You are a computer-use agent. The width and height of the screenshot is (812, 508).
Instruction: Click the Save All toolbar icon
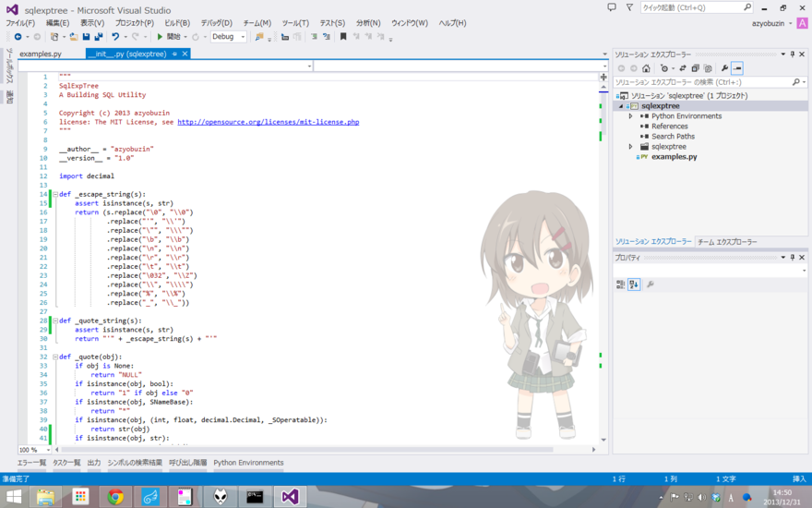click(98, 37)
